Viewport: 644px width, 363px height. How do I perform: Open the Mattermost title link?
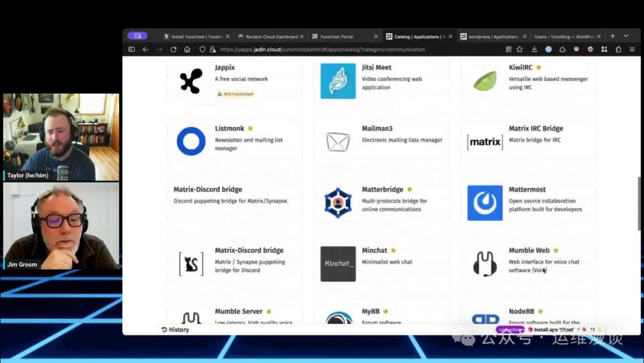527,189
